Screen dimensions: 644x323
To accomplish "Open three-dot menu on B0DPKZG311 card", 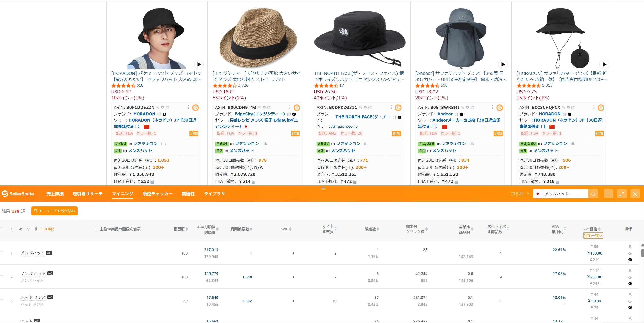I will pyautogui.click(x=391, y=107).
